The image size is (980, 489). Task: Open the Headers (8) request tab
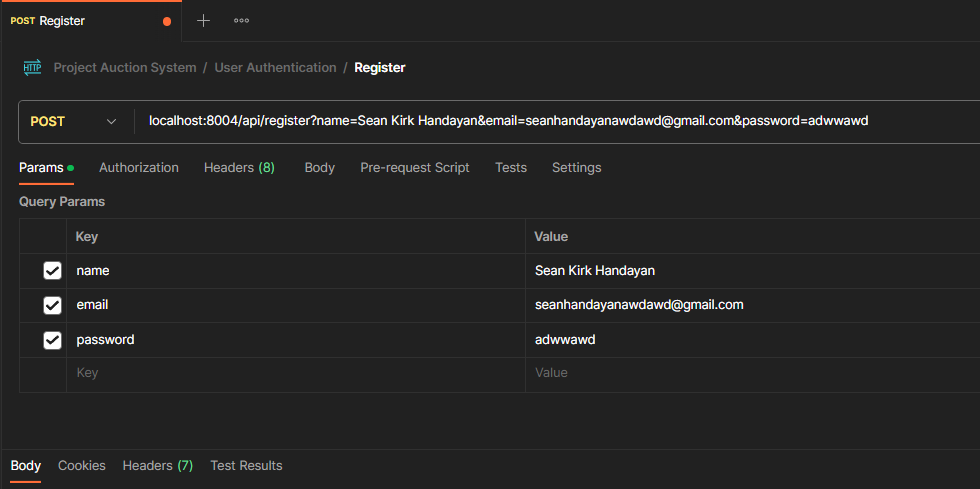pos(239,168)
